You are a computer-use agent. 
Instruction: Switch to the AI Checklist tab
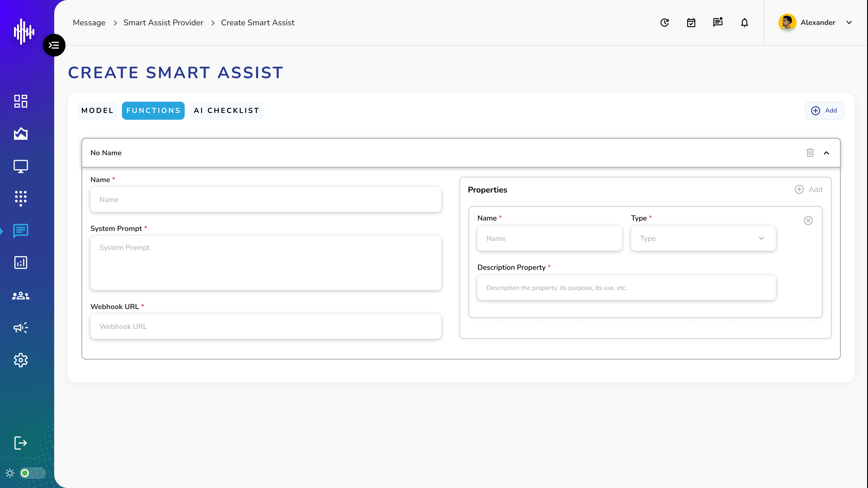pyautogui.click(x=226, y=111)
